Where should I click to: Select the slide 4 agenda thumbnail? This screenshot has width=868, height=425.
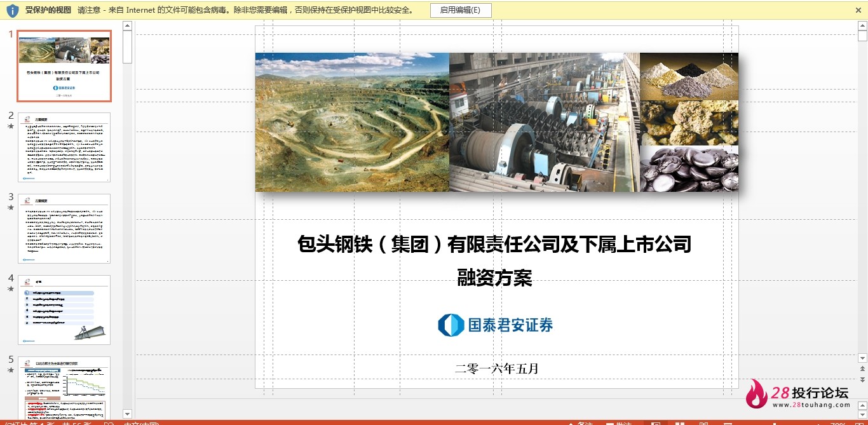pos(64,310)
